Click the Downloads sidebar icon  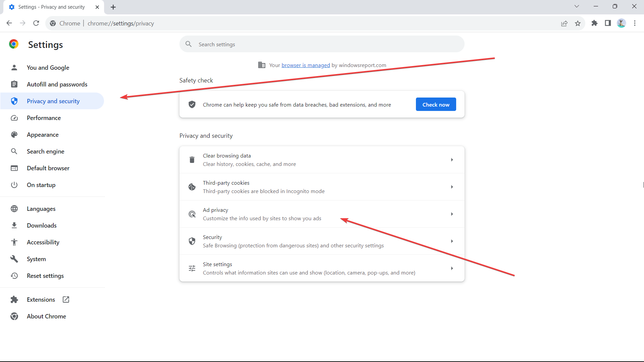(x=14, y=226)
